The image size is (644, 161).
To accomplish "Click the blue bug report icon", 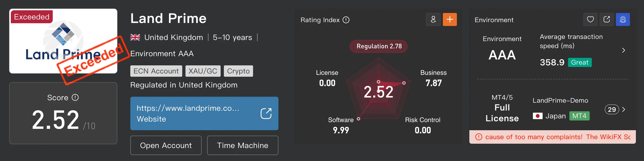I will (x=623, y=19).
